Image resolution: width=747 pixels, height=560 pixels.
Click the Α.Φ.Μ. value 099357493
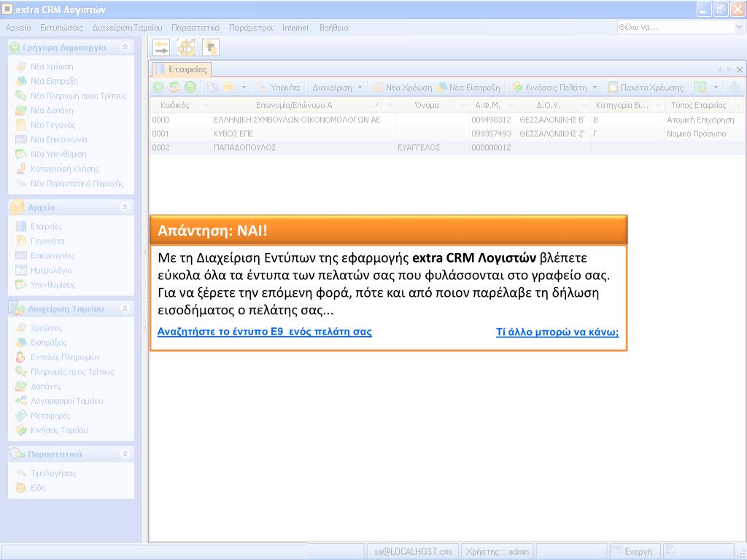point(491,134)
